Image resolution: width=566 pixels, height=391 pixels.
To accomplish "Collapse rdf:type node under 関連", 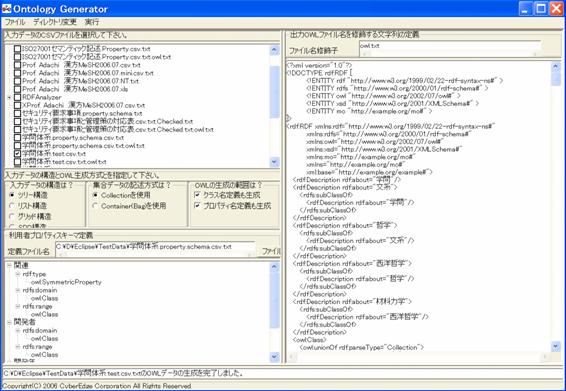I will pos(17,274).
